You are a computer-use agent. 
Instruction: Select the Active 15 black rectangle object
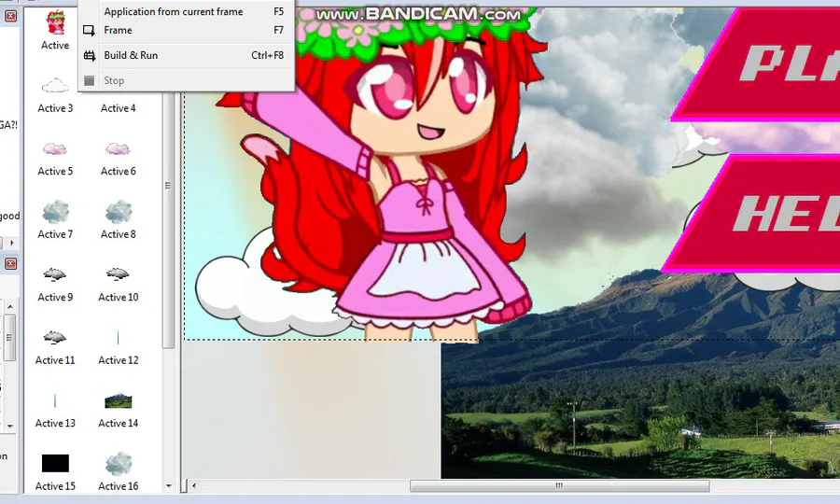point(55,463)
